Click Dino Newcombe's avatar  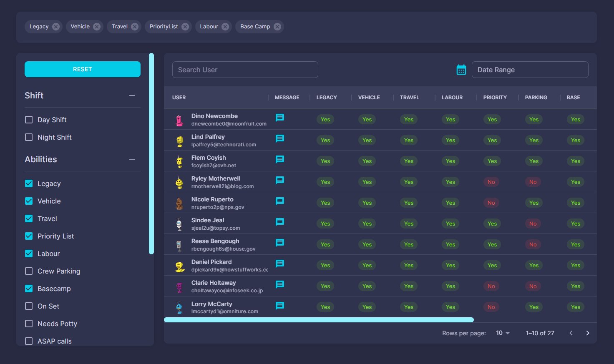(x=179, y=120)
